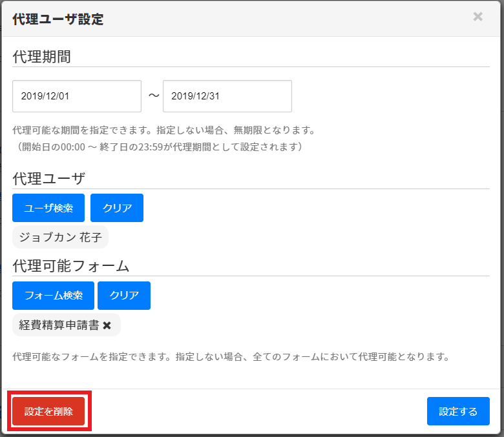Open the ユーザ検索 user search button

(x=48, y=208)
